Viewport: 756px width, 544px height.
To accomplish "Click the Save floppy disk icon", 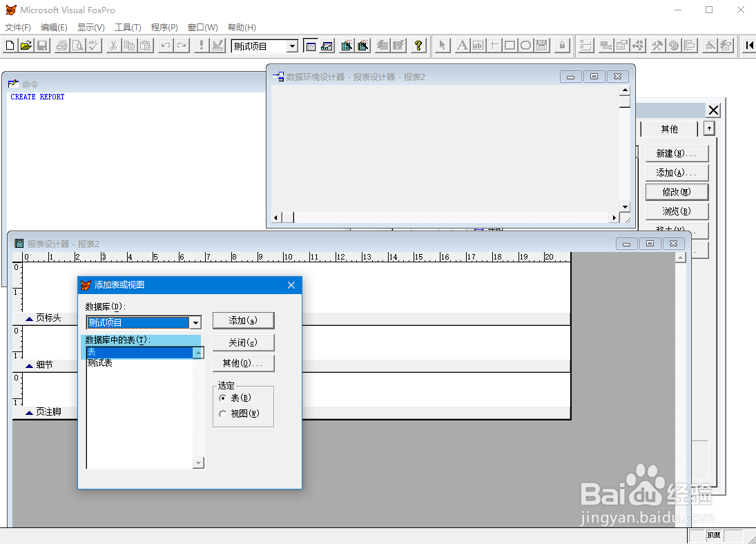I will (x=42, y=46).
